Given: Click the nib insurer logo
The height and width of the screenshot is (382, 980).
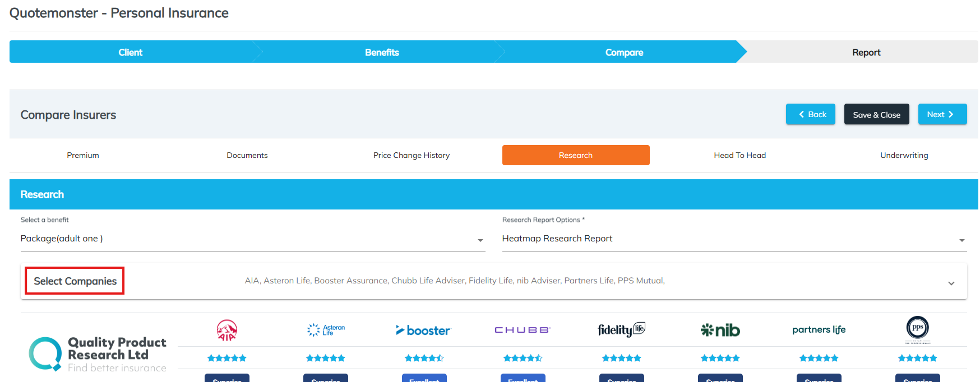Looking at the screenshot, I should coord(720,330).
